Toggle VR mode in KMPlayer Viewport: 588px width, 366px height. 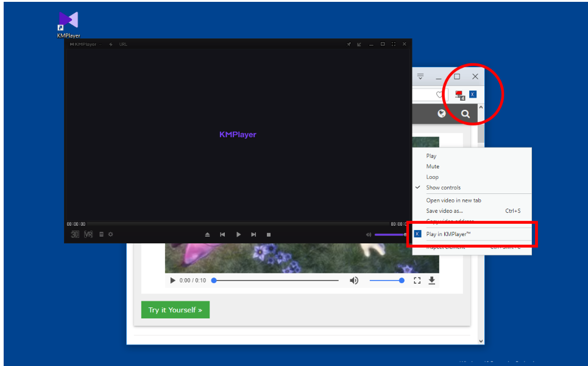pyautogui.click(x=88, y=234)
